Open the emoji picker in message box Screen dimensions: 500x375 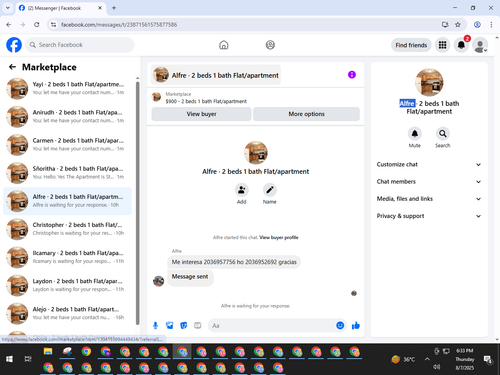[x=340, y=325]
